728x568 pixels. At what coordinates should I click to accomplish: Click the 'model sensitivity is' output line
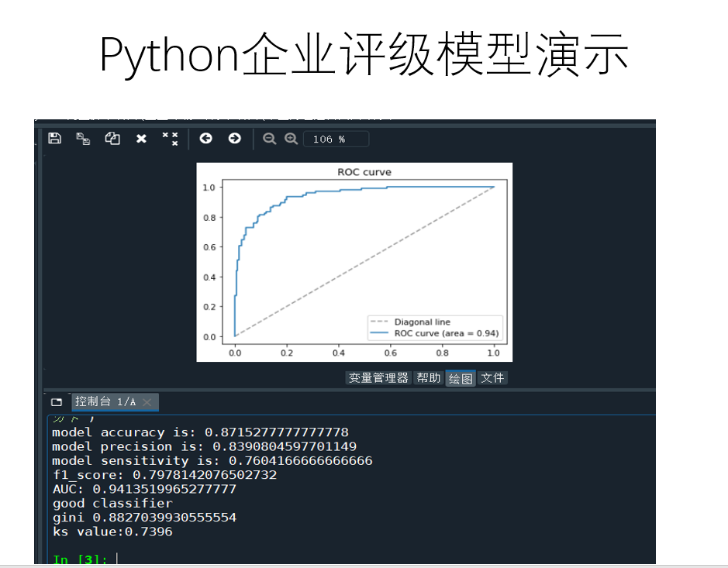[212, 461]
